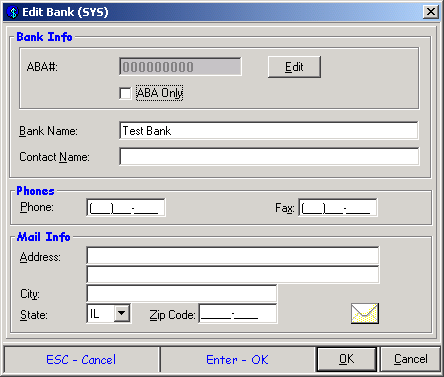Click the Edit button next to ABA#

pos(294,67)
